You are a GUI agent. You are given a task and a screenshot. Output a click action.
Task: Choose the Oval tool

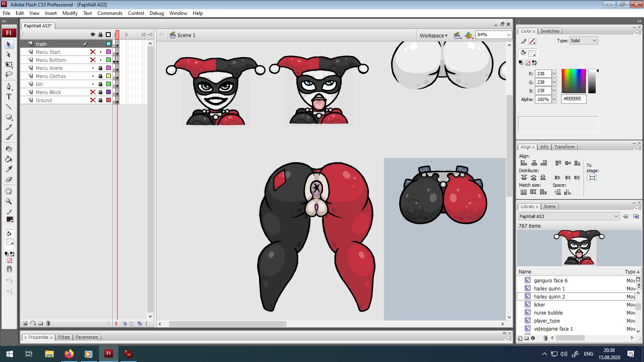coord(9,117)
